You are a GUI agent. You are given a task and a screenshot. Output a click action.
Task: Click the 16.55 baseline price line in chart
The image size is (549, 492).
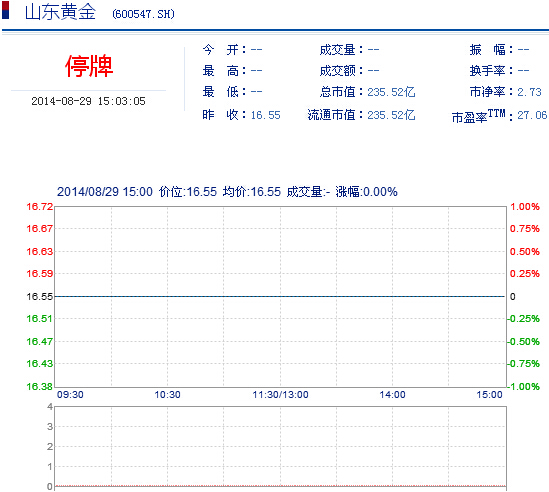click(280, 296)
